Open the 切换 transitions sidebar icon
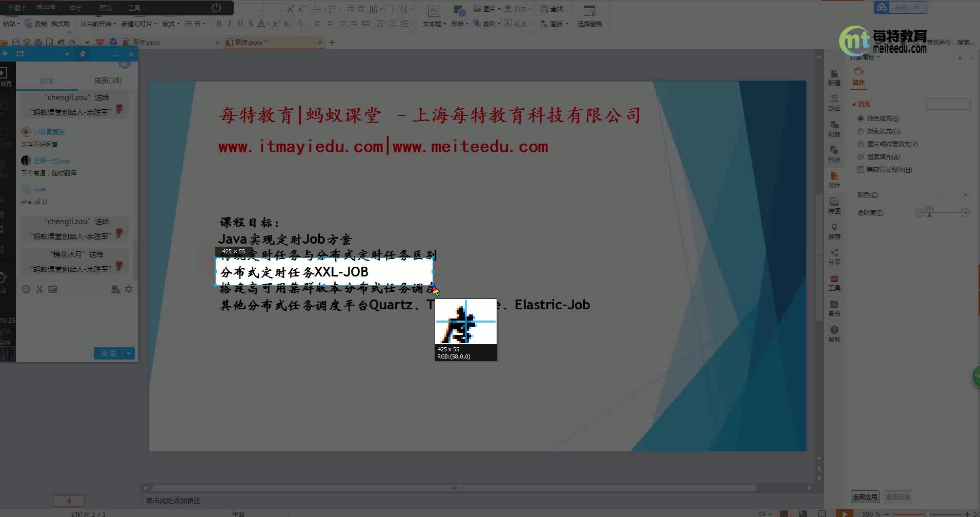The width and height of the screenshot is (980, 517). click(834, 129)
